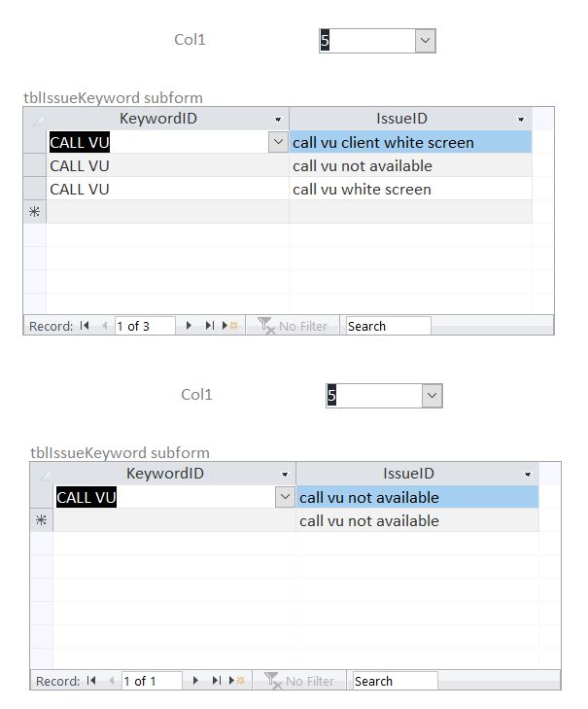Click Search box in lower subform
Screen dimensions: 588x709
[x=395, y=681]
